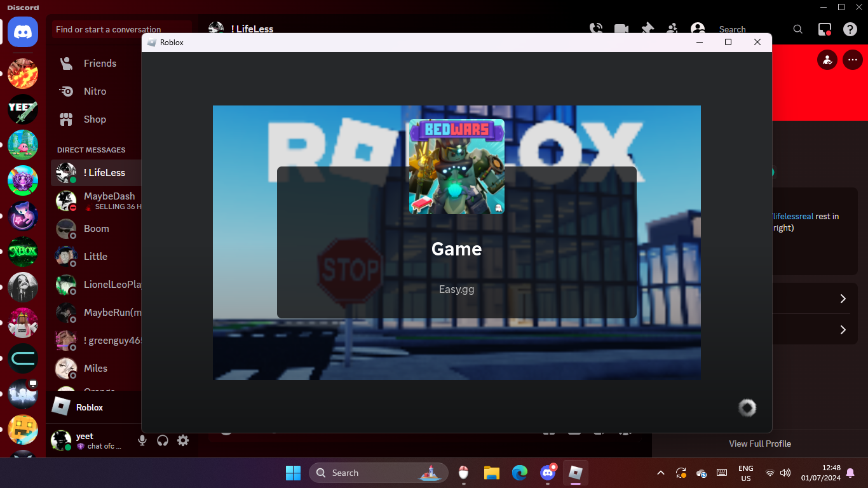Click the BedWars game thumbnail in Roblox
This screenshot has height=488, width=868.
click(x=457, y=166)
